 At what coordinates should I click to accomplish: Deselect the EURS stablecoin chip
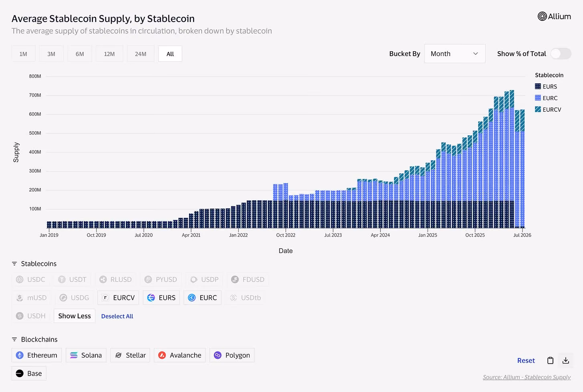(161, 298)
